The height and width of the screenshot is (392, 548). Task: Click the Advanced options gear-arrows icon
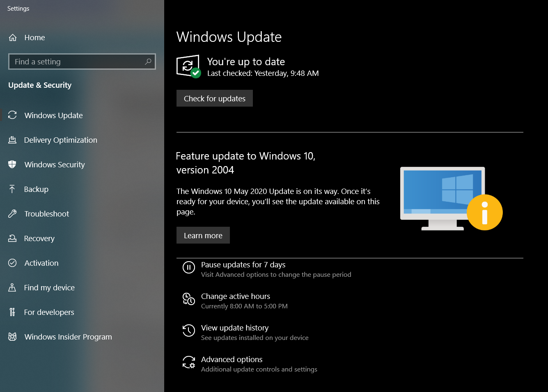click(x=189, y=362)
